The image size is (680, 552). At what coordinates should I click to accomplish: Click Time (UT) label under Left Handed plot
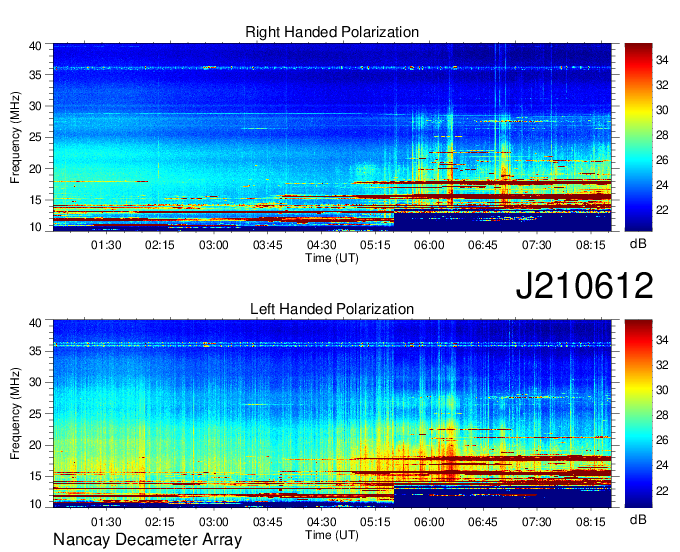(332, 535)
